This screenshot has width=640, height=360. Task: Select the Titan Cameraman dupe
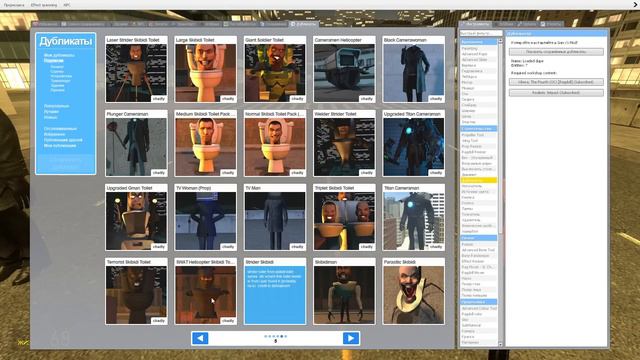click(414, 217)
